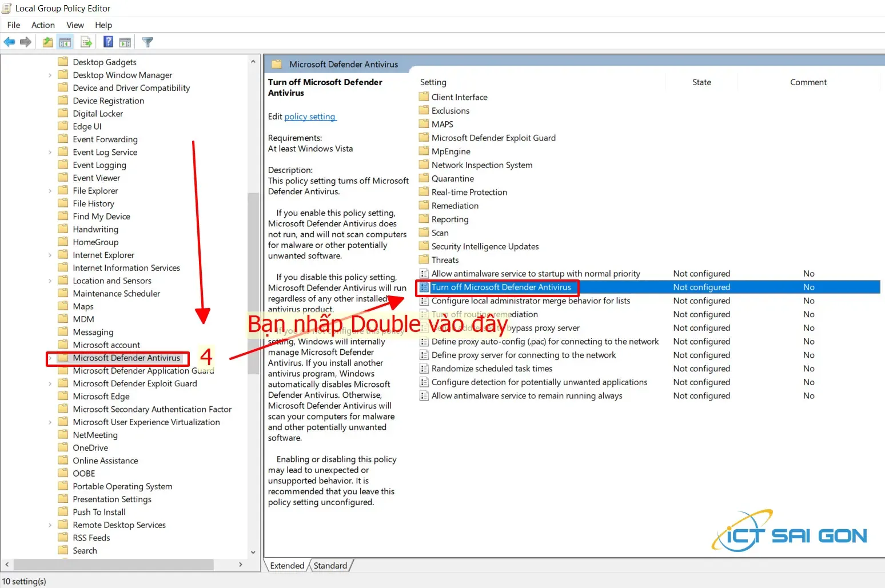This screenshot has width=885, height=588.
Task: Click the Filter toolbar icon
Action: pos(147,41)
